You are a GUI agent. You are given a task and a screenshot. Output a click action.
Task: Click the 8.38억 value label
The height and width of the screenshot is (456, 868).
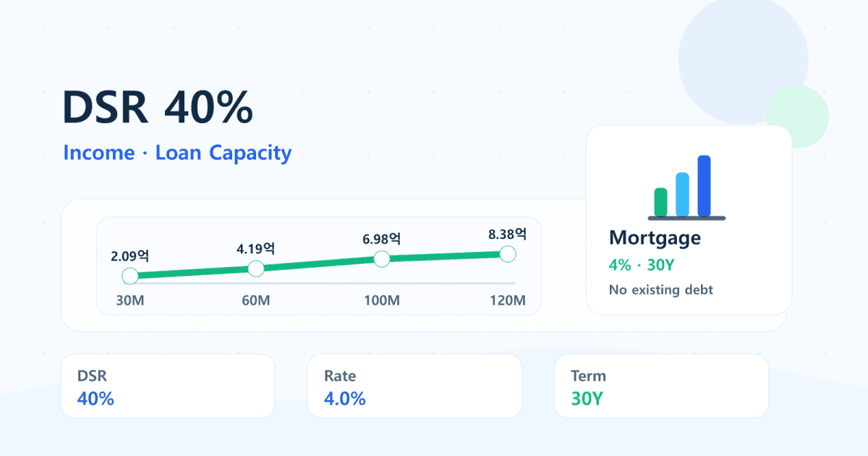click(x=507, y=234)
